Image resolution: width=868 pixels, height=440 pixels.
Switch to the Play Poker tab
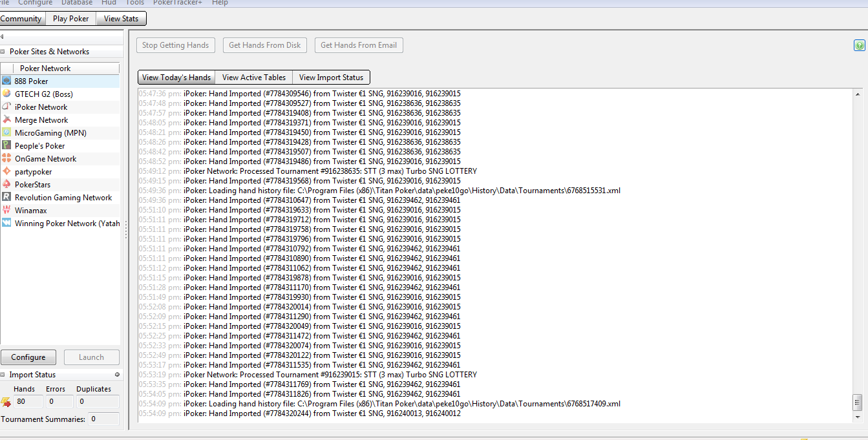(71, 19)
